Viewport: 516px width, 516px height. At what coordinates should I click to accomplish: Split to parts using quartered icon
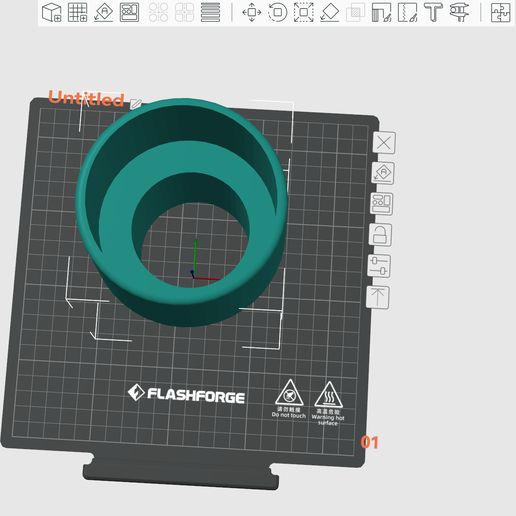tap(184, 12)
